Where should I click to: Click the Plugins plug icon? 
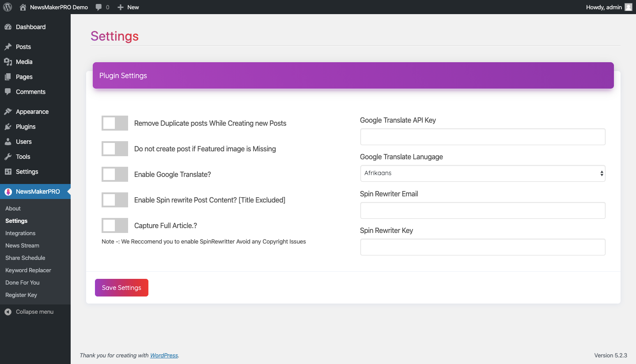8,127
